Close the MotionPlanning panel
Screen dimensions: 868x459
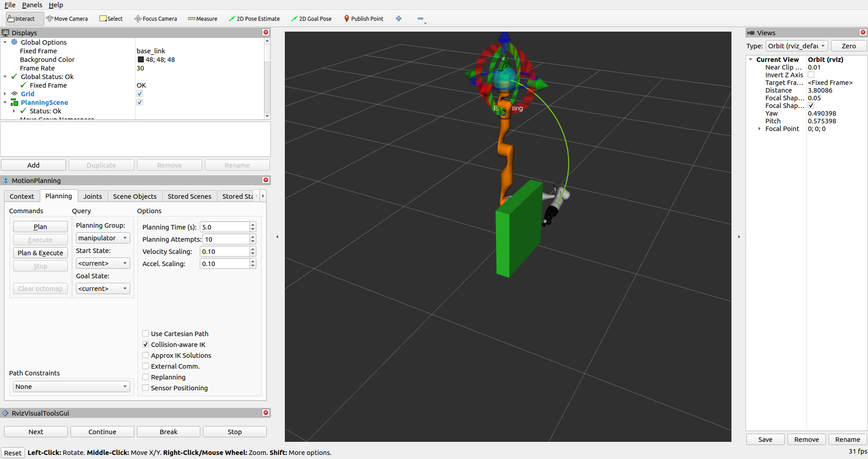click(x=266, y=180)
